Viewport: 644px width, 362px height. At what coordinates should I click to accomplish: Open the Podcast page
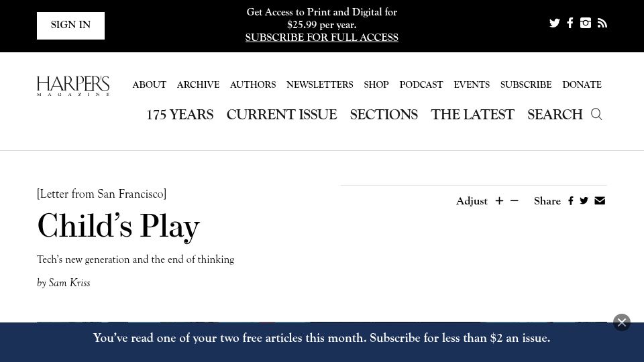pos(421,84)
